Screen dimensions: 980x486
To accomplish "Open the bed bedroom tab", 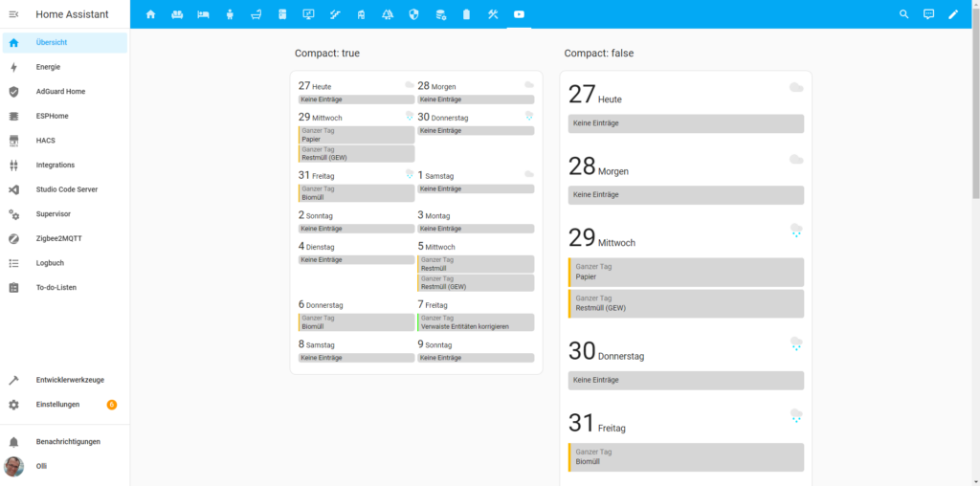I will pyautogui.click(x=203, y=14).
